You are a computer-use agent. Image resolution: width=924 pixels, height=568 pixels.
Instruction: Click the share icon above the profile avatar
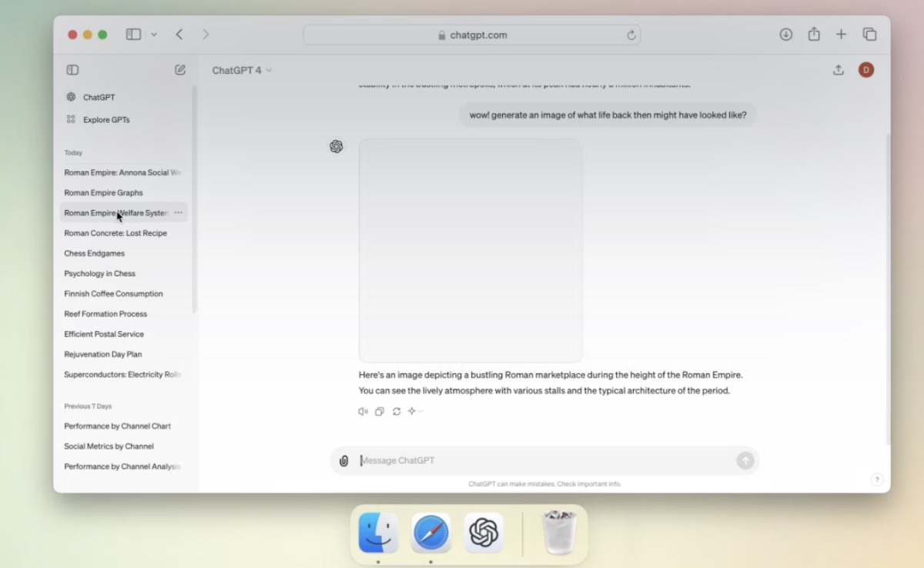(839, 69)
